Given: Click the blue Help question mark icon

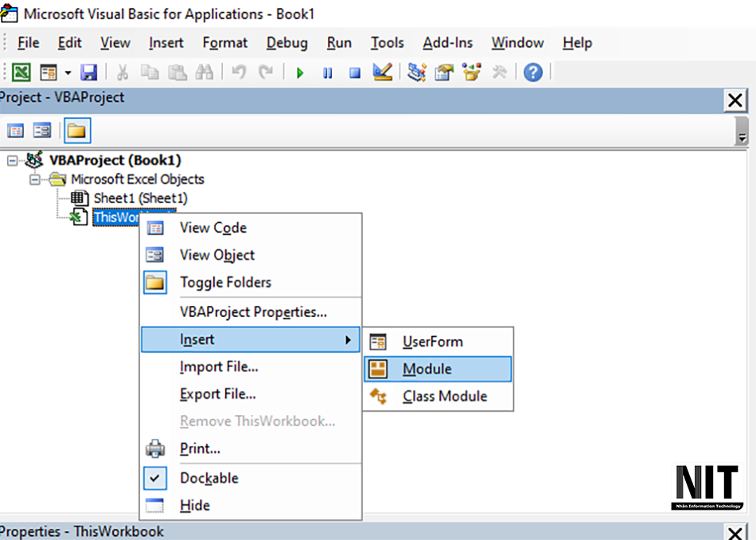Looking at the screenshot, I should click(x=532, y=72).
